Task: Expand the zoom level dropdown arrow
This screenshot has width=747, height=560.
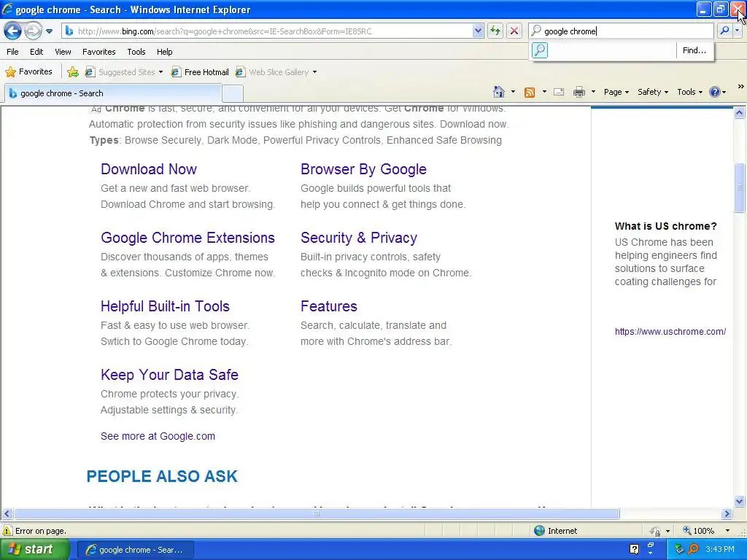Action: [727, 531]
